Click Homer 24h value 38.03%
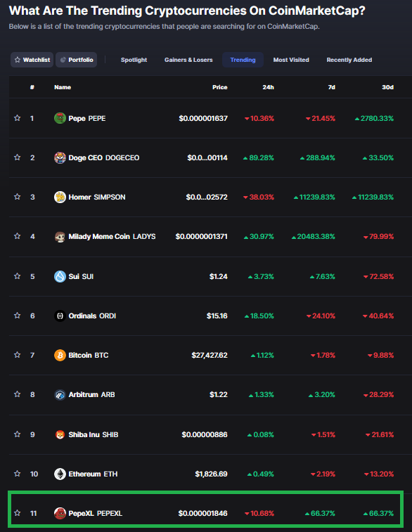The height and width of the screenshot is (532, 412). click(x=259, y=197)
